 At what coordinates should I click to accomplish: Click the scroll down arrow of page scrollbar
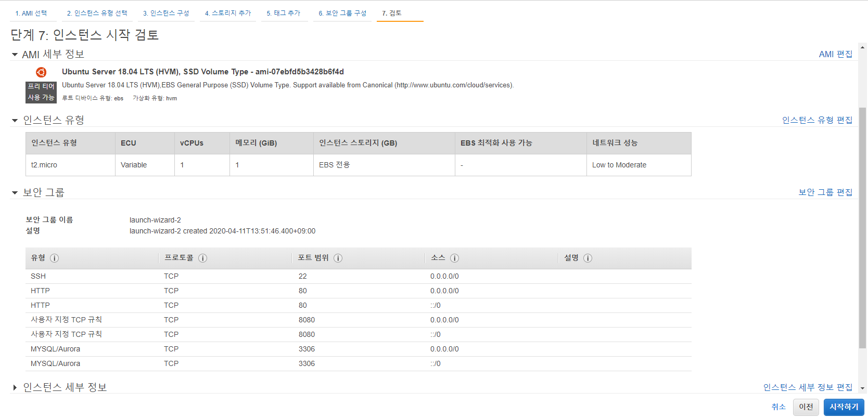point(862,388)
